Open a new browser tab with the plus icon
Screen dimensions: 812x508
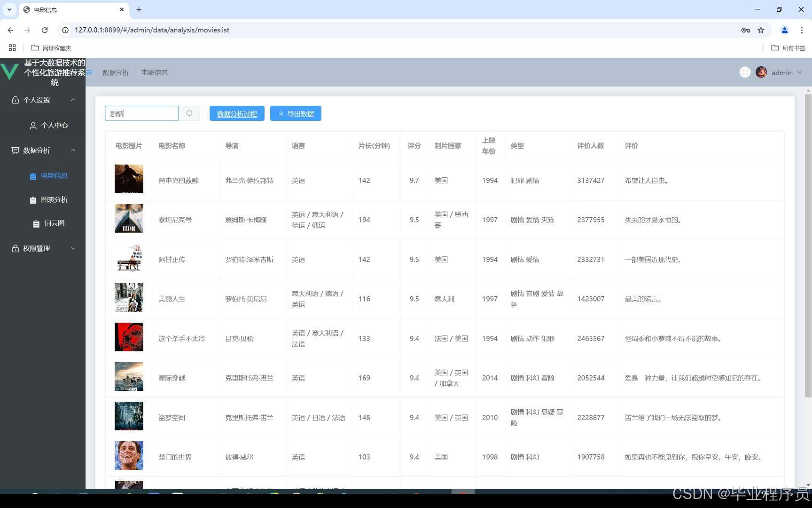139,9
